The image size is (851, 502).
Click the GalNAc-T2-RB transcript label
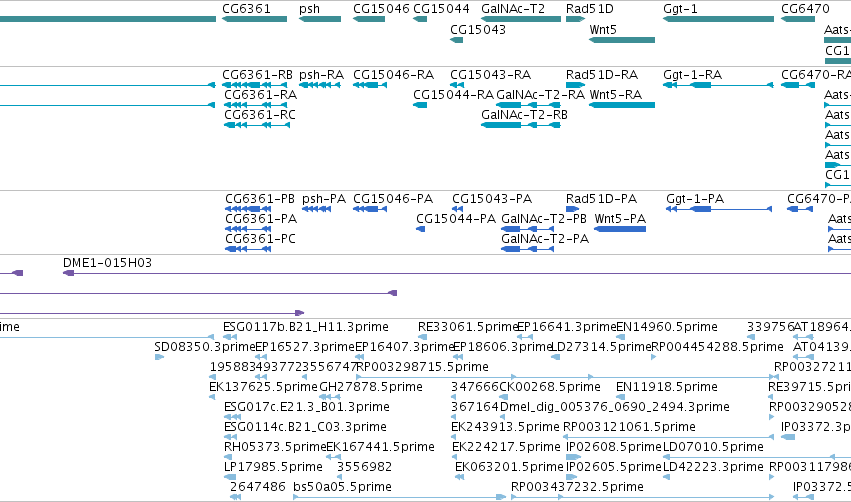(524, 115)
